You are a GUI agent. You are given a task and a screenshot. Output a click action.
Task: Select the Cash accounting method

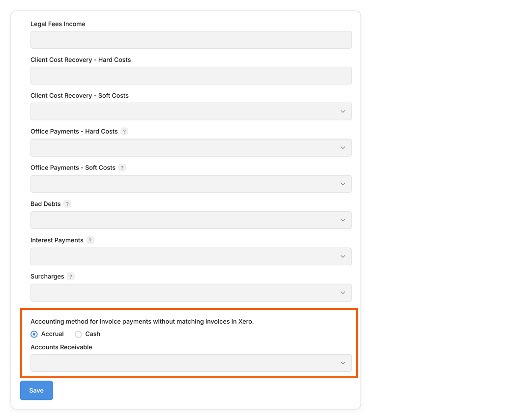pos(78,334)
